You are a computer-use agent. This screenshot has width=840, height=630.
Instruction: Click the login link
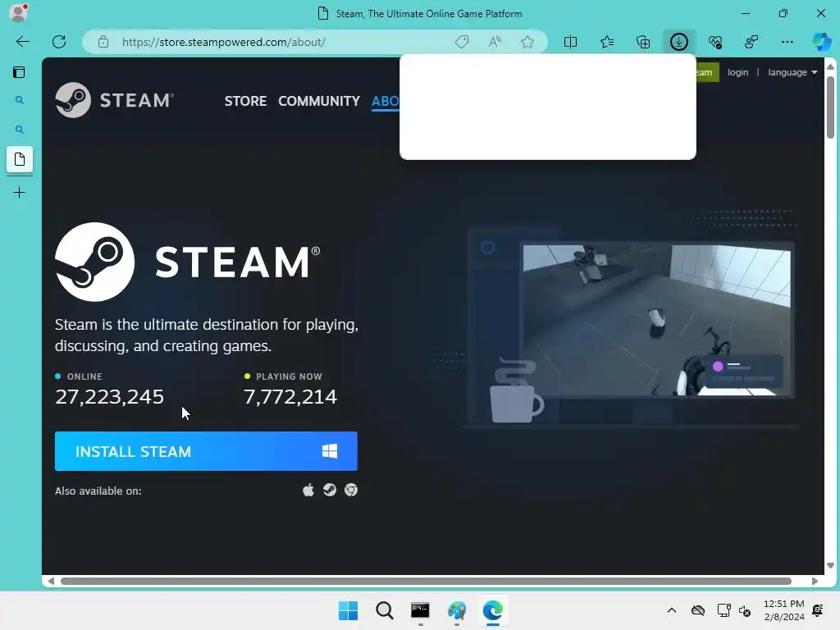pyautogui.click(x=737, y=72)
